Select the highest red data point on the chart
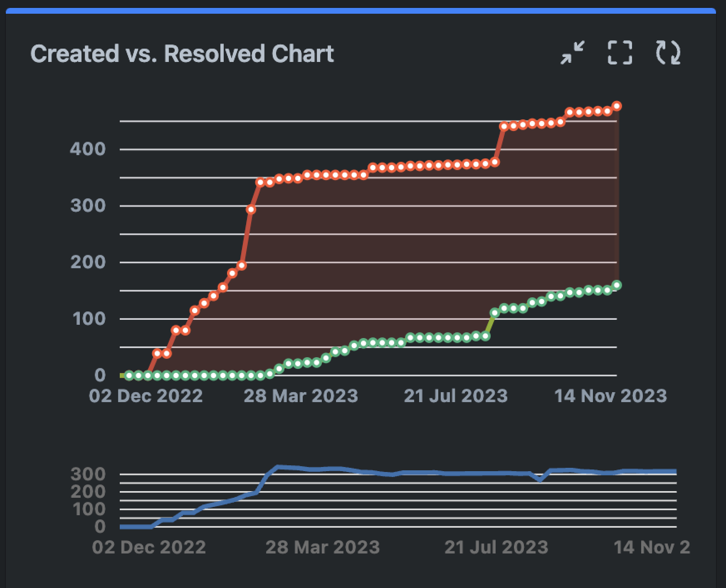The image size is (726, 588). [x=616, y=106]
